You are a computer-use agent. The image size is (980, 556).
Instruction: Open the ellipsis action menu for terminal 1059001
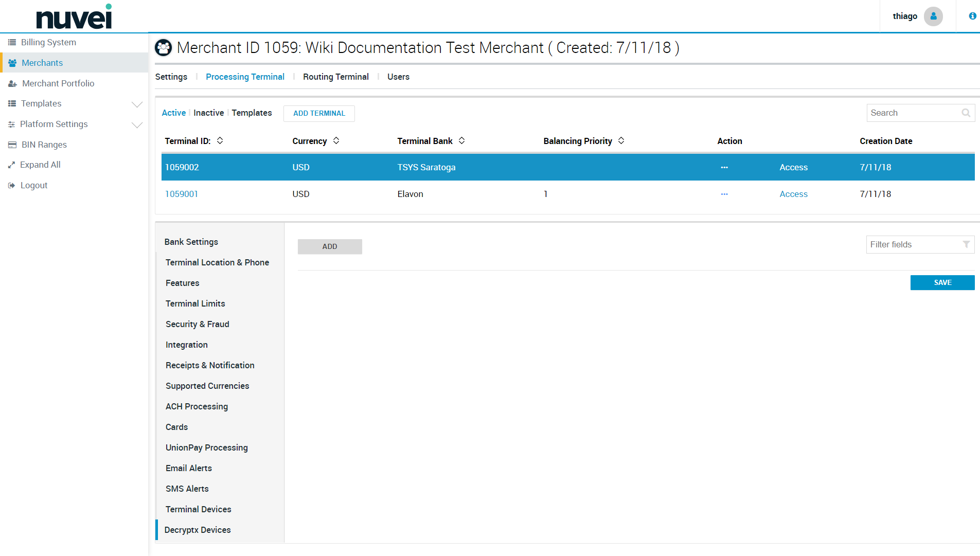[724, 194]
